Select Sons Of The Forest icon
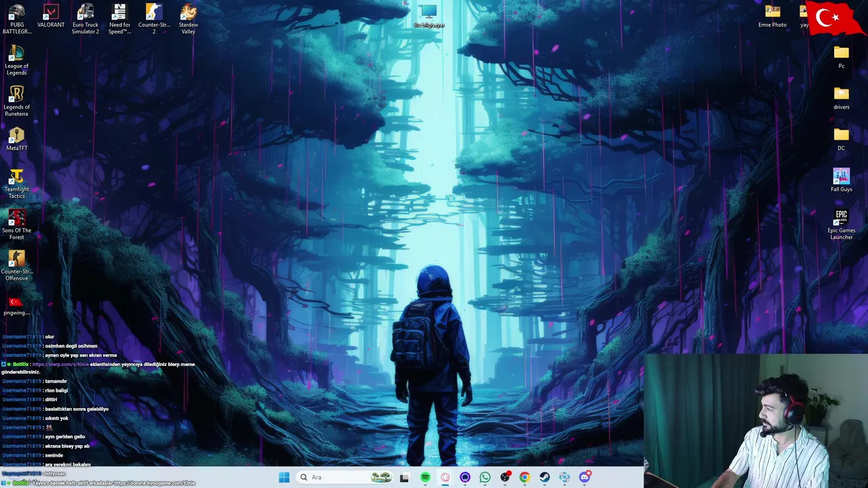This screenshot has height=488, width=868. 17,224
